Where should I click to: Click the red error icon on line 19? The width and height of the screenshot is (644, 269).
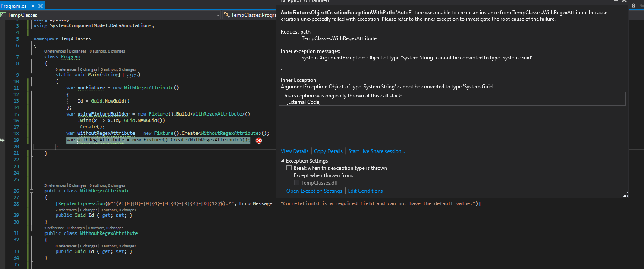(258, 141)
